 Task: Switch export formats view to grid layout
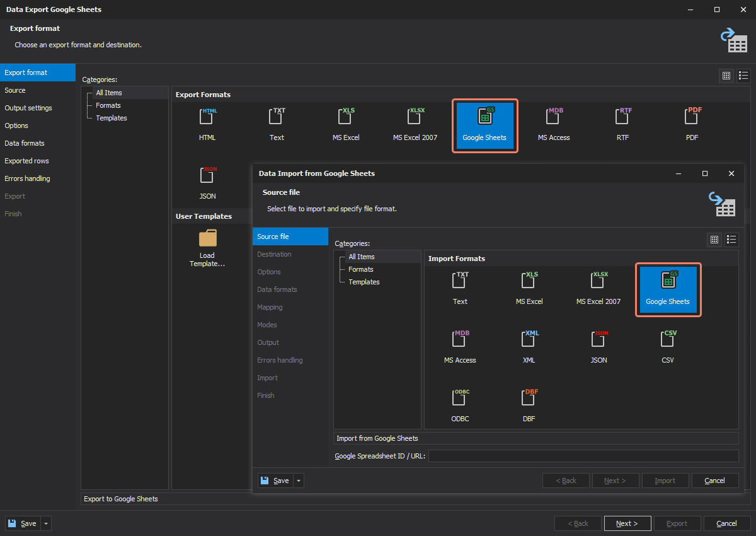click(x=726, y=75)
